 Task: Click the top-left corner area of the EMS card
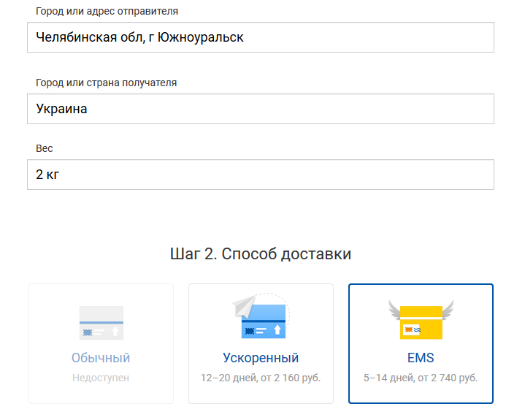coord(359,294)
